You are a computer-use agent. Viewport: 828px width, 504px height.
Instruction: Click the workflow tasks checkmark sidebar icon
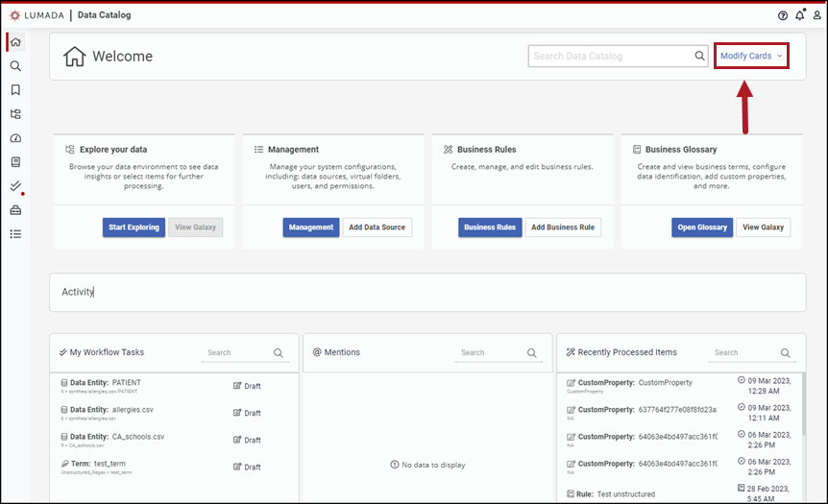(15, 186)
